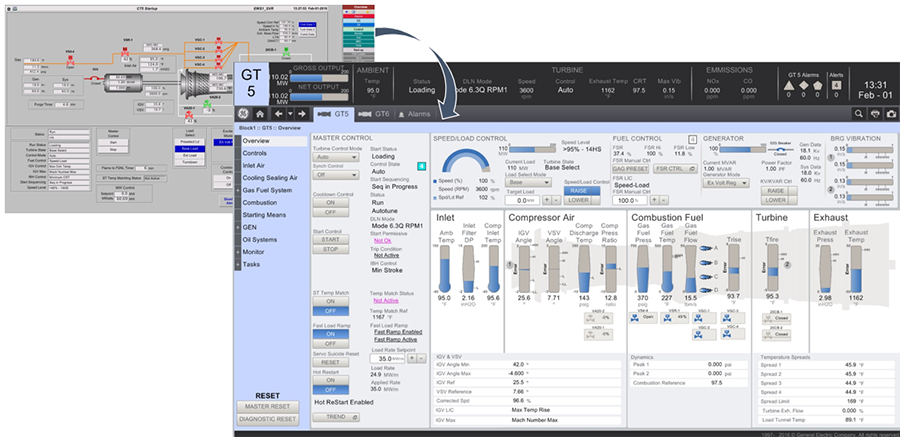This screenshot has height=437, width=900.
Task: Navigate forward with right arrow
Action: [301, 114]
